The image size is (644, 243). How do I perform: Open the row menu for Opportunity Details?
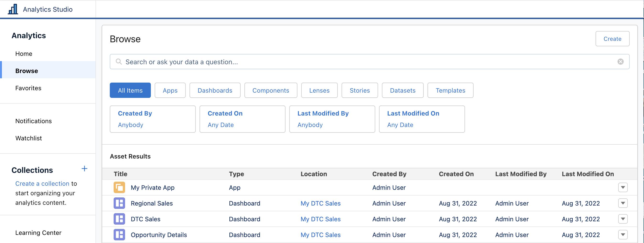point(623,235)
